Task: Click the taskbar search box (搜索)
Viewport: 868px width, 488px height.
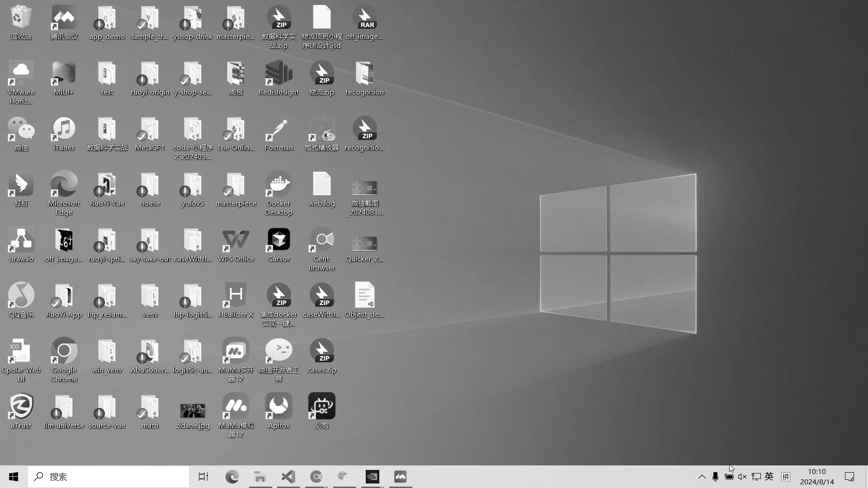Action: coord(108,477)
